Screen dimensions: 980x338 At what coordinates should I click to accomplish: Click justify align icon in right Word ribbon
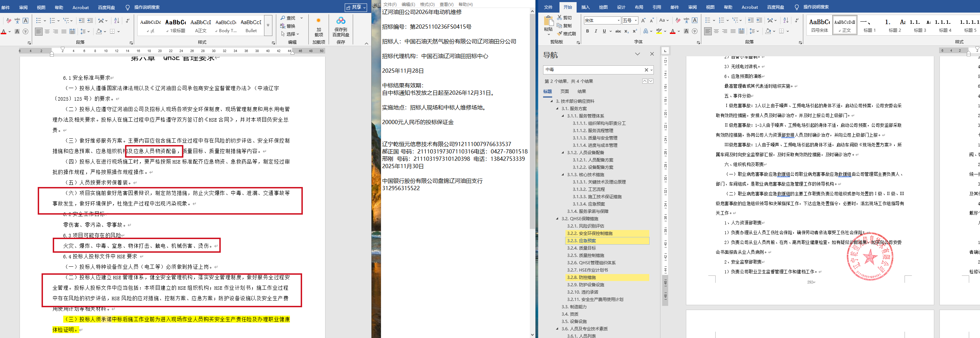point(733,31)
